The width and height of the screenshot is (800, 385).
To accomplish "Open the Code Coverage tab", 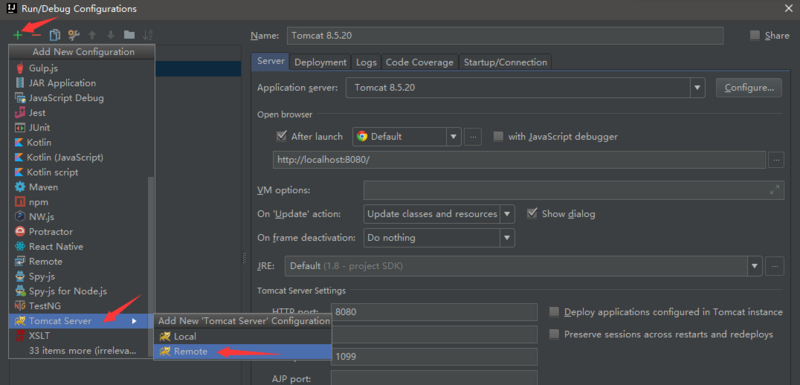I will click(419, 62).
